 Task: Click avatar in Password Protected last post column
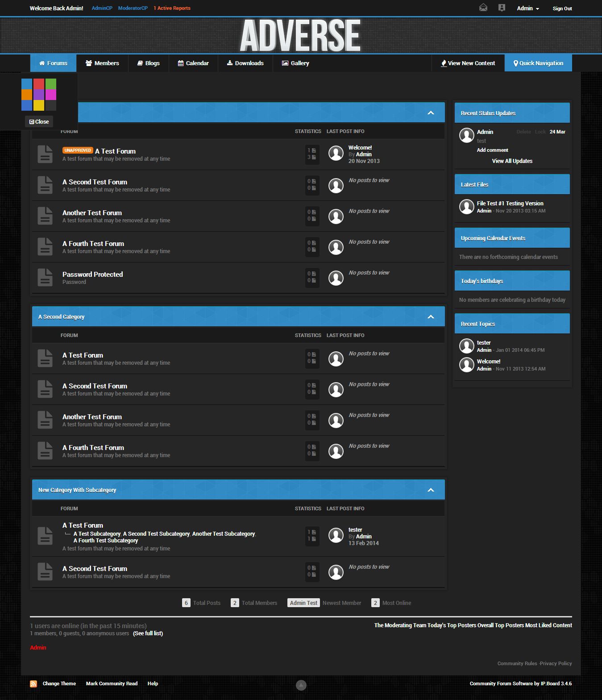coord(336,278)
